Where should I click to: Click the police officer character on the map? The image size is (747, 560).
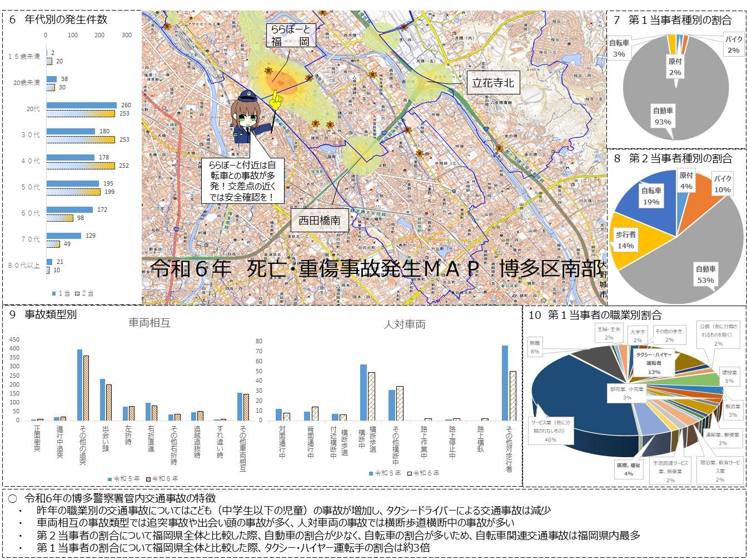pyautogui.click(x=249, y=117)
